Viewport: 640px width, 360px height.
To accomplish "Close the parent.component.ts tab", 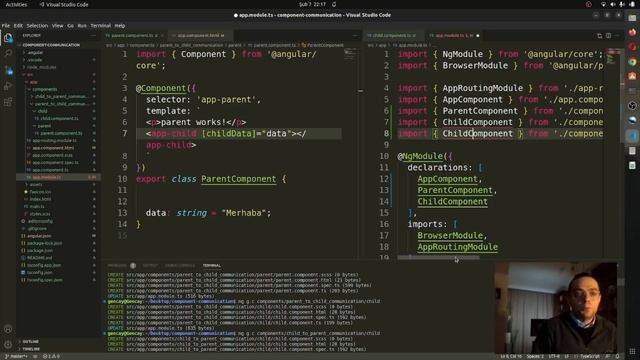I will [162, 36].
